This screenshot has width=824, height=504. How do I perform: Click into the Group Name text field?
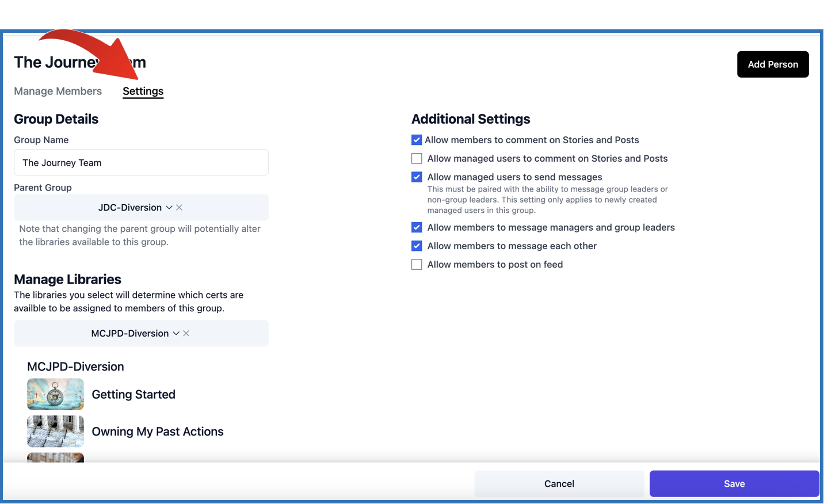tap(141, 163)
